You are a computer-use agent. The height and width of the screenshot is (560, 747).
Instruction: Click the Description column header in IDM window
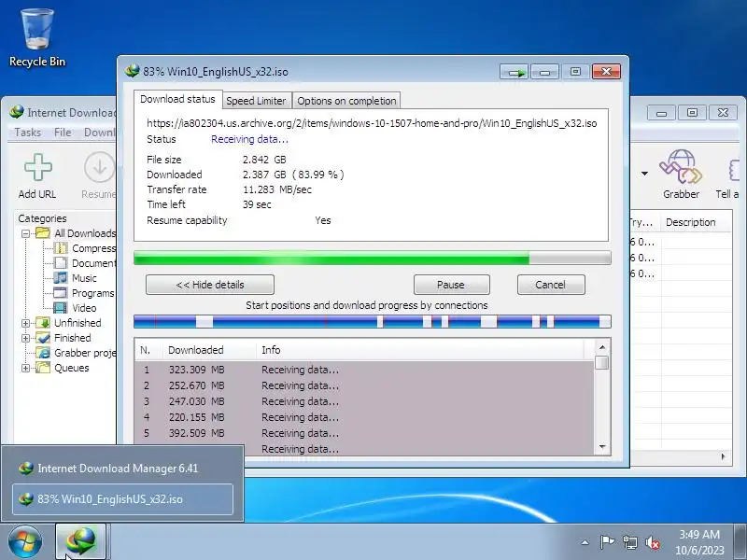tap(697, 222)
